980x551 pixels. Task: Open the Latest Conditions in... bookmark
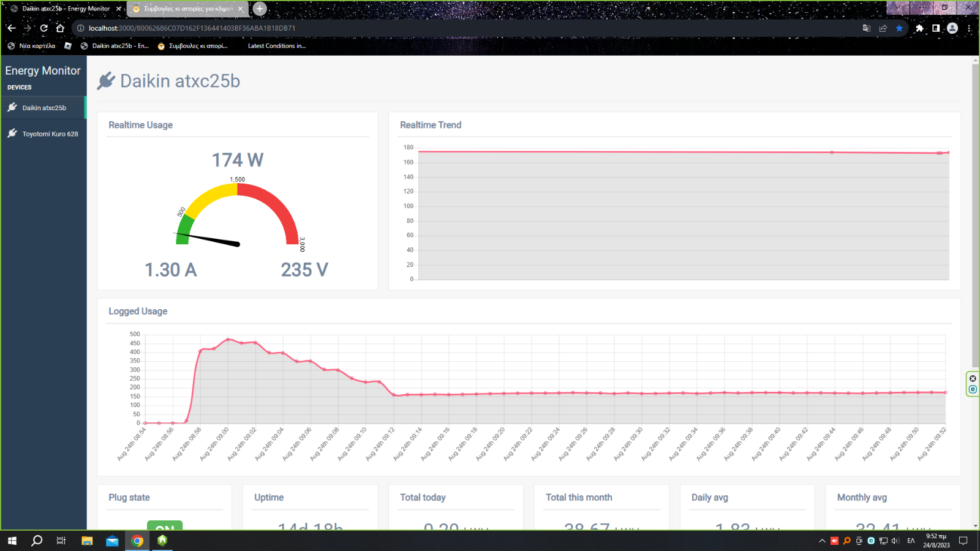pos(276,46)
